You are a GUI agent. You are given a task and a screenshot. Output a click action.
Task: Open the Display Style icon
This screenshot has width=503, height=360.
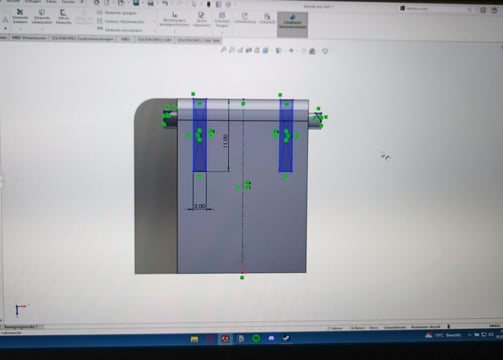(278, 51)
